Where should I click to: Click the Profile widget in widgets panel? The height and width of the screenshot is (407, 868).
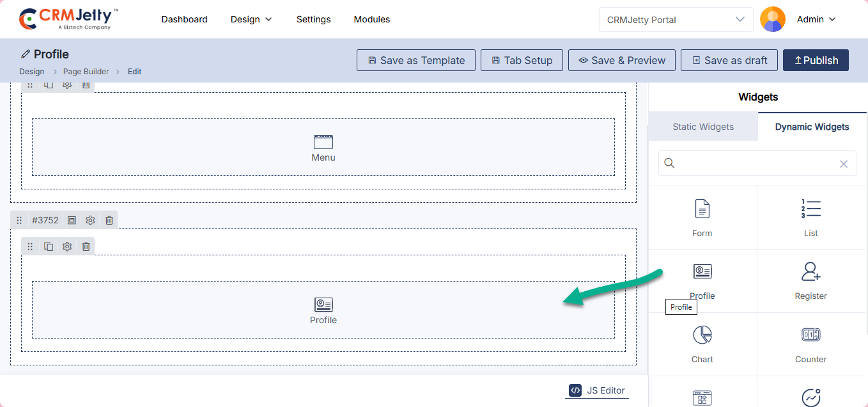point(702,273)
